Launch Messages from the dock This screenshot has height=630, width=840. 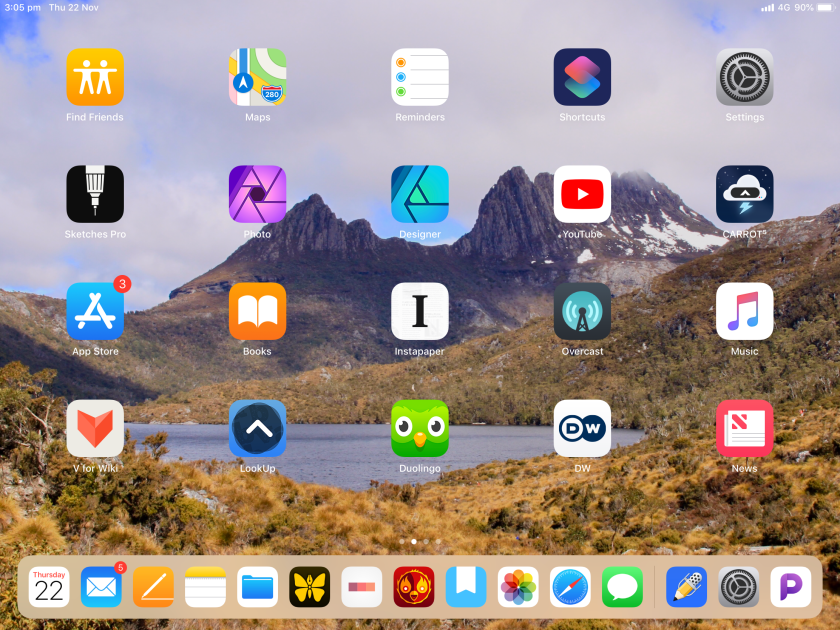point(622,587)
